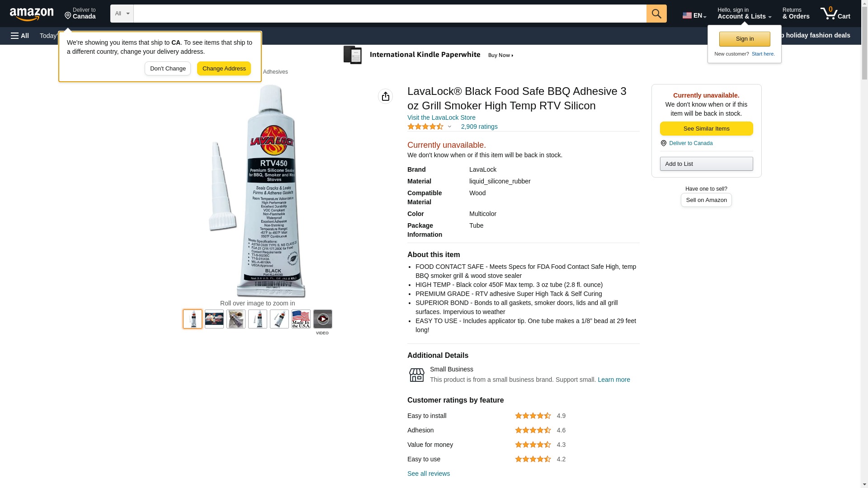Expand the search category All dropdown
The width and height of the screenshot is (868, 488).
tap(122, 14)
